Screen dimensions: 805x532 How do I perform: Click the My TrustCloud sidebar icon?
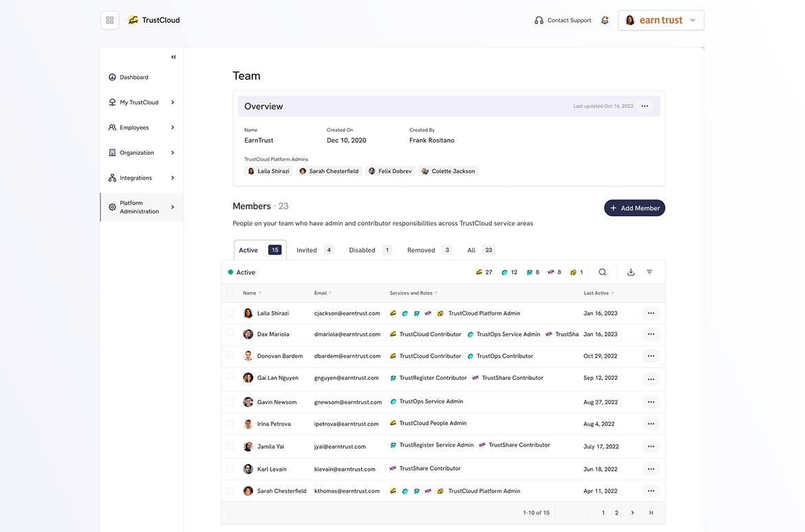[112, 102]
